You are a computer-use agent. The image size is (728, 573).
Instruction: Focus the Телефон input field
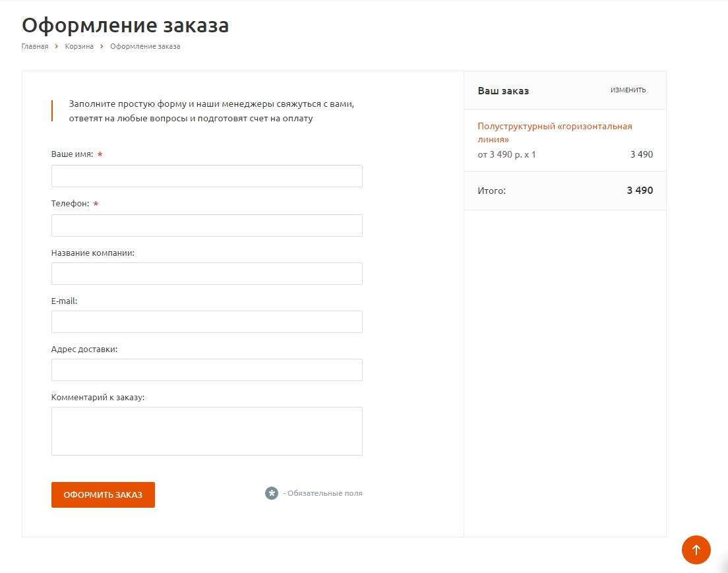click(x=207, y=226)
